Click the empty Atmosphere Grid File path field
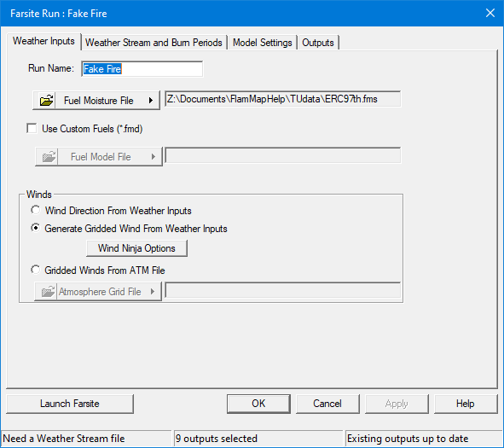This screenshot has width=504, height=448. click(x=282, y=290)
